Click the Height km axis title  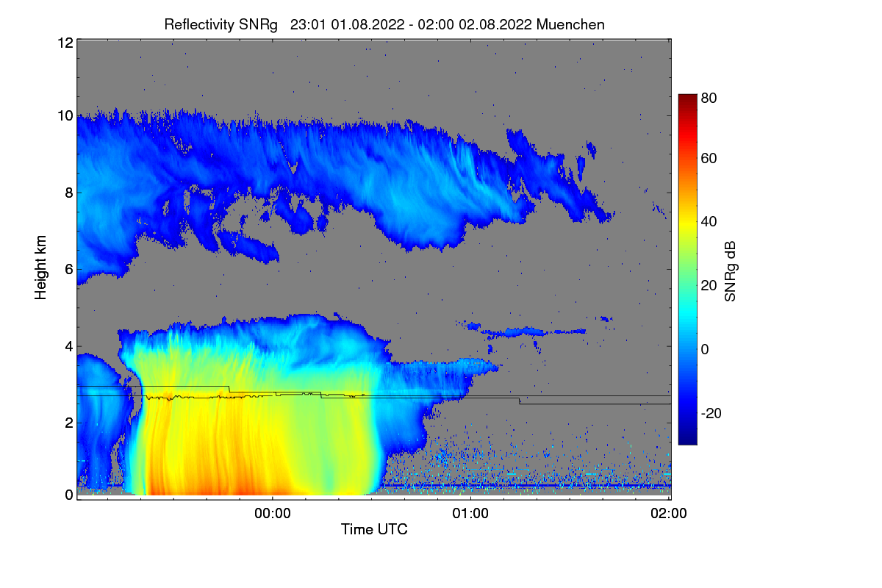(41, 268)
